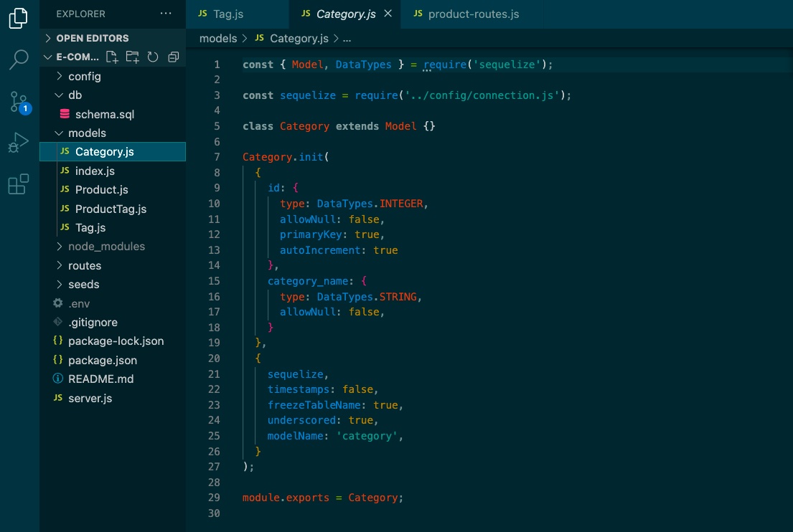Click 'autoIncrement' on line 13
The height and width of the screenshot is (532, 793).
click(320, 250)
